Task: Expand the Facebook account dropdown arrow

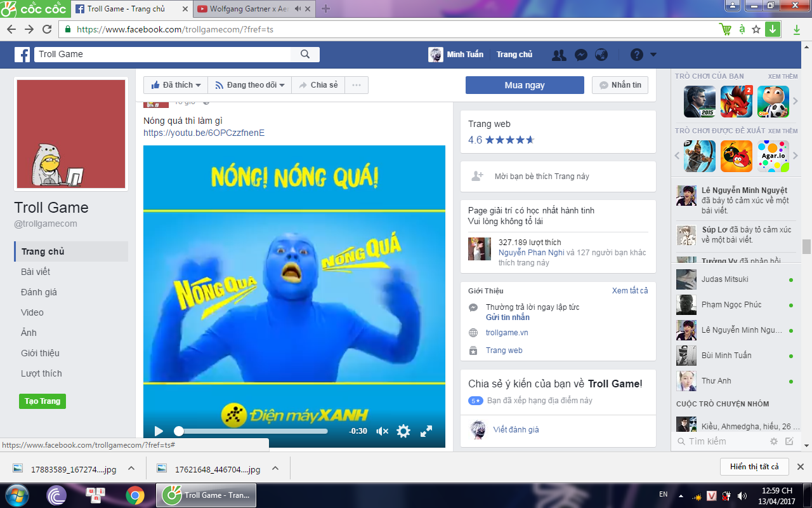Action: click(x=653, y=55)
